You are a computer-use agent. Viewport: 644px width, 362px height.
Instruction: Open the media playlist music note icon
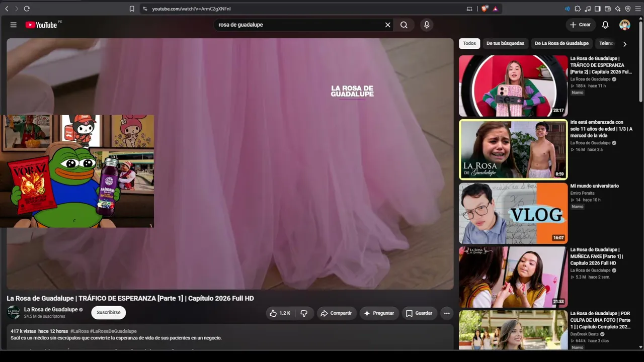pos(588,9)
